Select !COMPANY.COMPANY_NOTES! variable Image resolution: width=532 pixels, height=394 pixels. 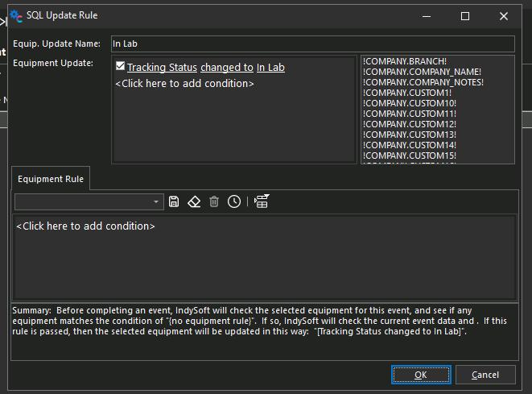pos(423,82)
